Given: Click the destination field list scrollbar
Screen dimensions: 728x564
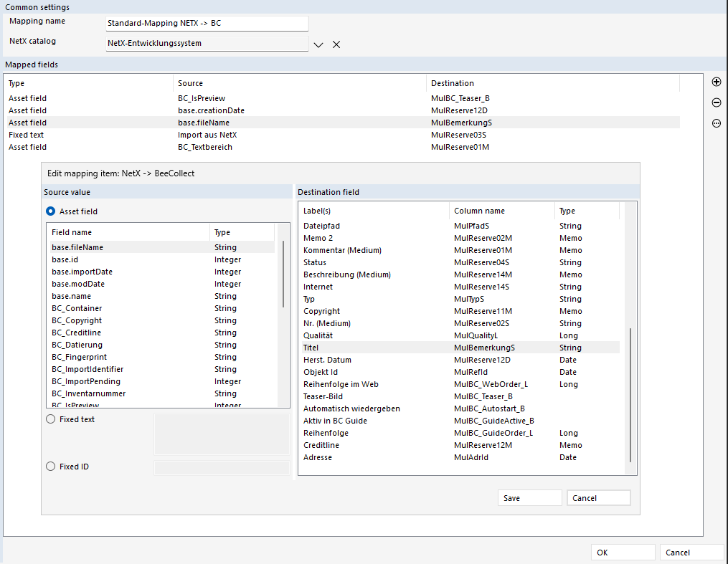Looking at the screenshot, I should (630, 394).
